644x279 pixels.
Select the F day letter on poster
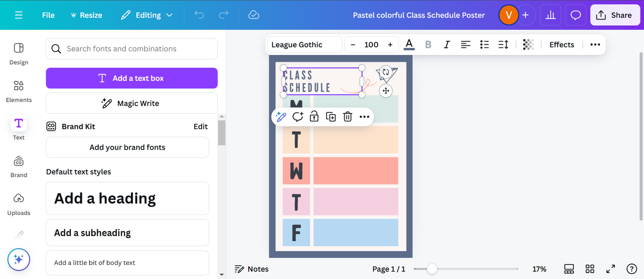click(296, 233)
